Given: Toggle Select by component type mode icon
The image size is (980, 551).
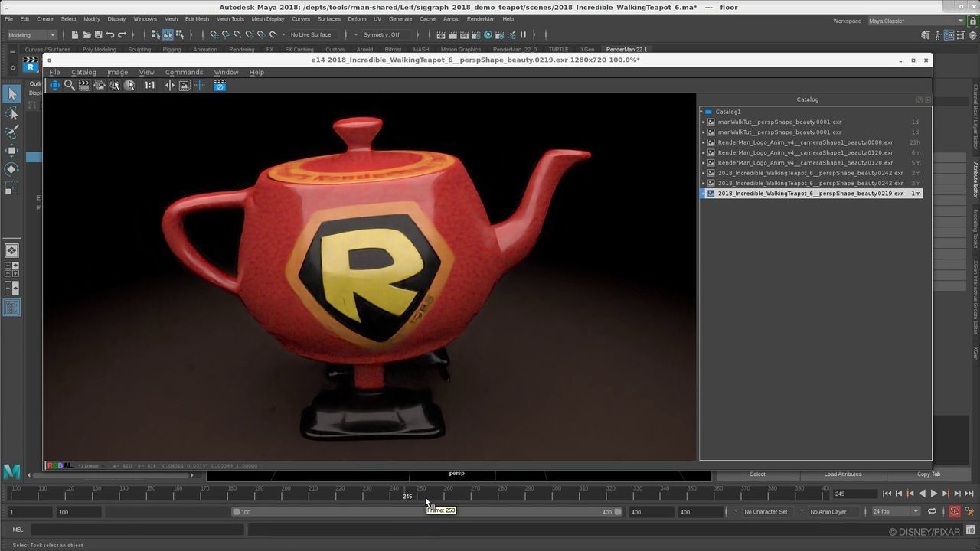Looking at the screenshot, I should [x=179, y=34].
